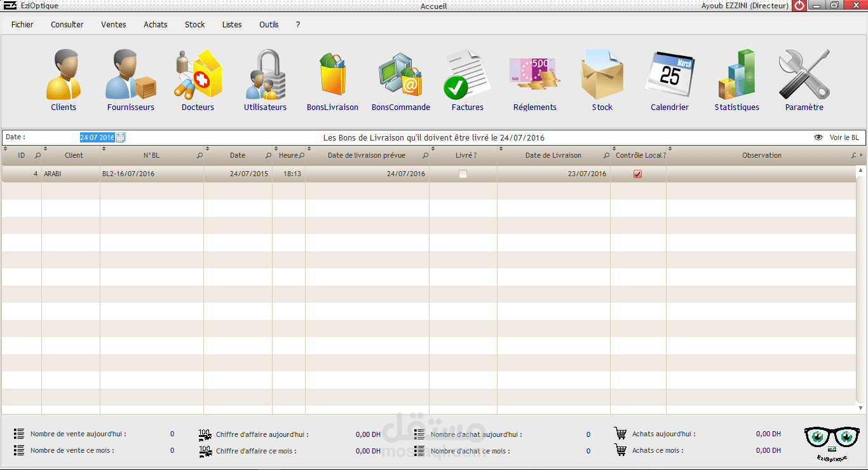Click the 23/07/2016 delivery date cell
Image resolution: width=868 pixels, height=470 pixels.
click(553, 174)
